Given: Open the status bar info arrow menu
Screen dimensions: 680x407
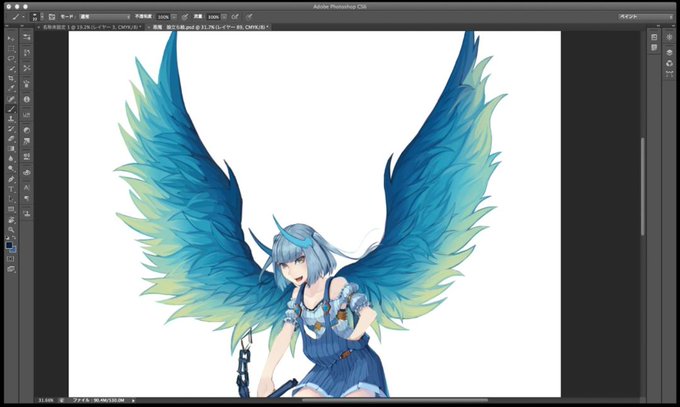Looking at the screenshot, I should pos(133,400).
